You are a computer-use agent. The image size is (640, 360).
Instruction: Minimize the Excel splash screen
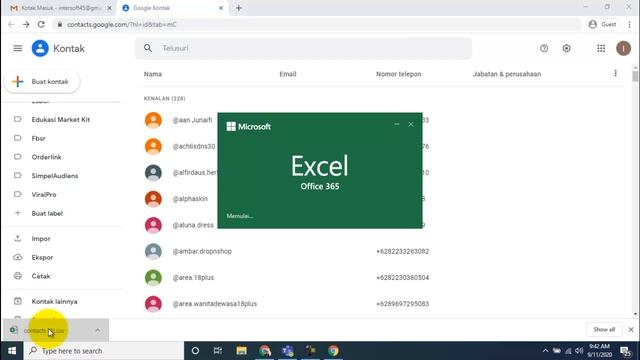click(x=397, y=124)
